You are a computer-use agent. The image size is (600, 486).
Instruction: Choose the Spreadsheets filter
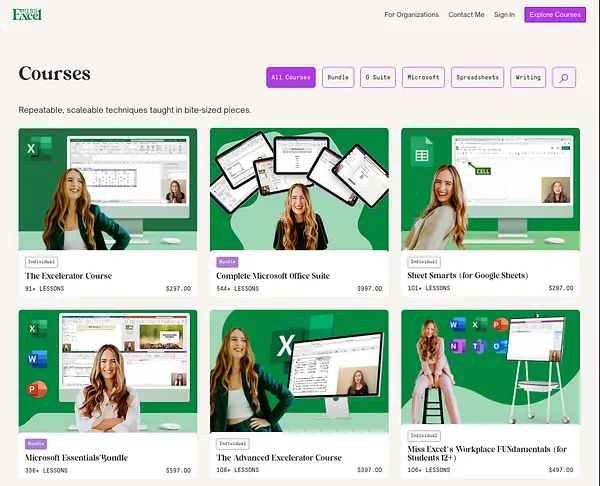click(x=478, y=77)
